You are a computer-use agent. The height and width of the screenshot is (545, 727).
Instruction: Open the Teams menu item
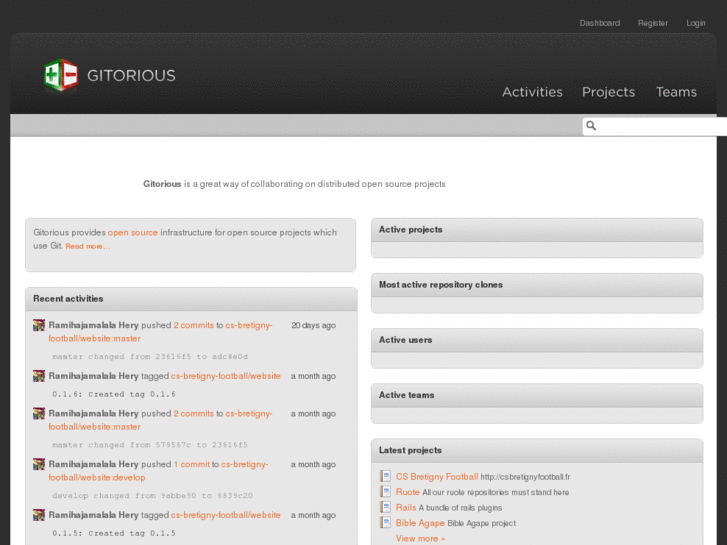[x=676, y=92]
